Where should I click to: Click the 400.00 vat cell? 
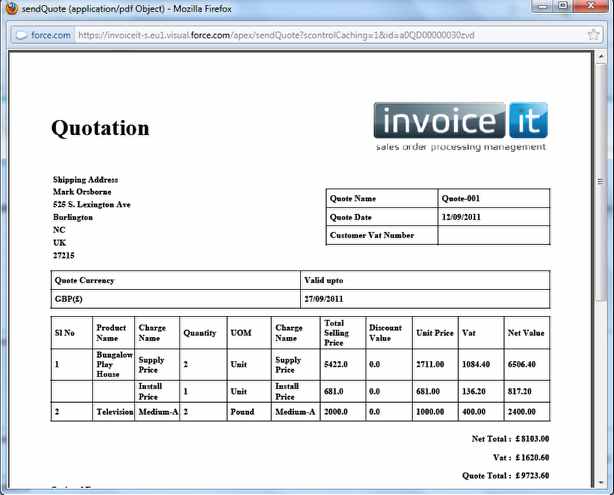[481, 412]
